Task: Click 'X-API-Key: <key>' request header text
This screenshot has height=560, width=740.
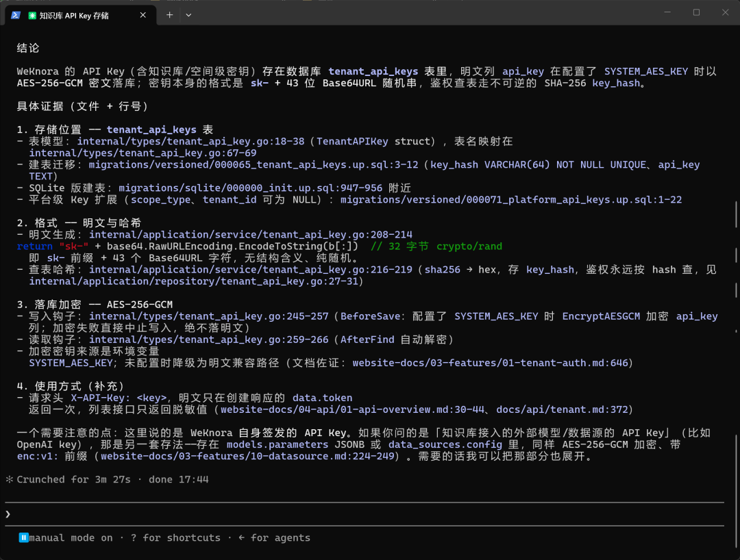Action: [x=119, y=398]
